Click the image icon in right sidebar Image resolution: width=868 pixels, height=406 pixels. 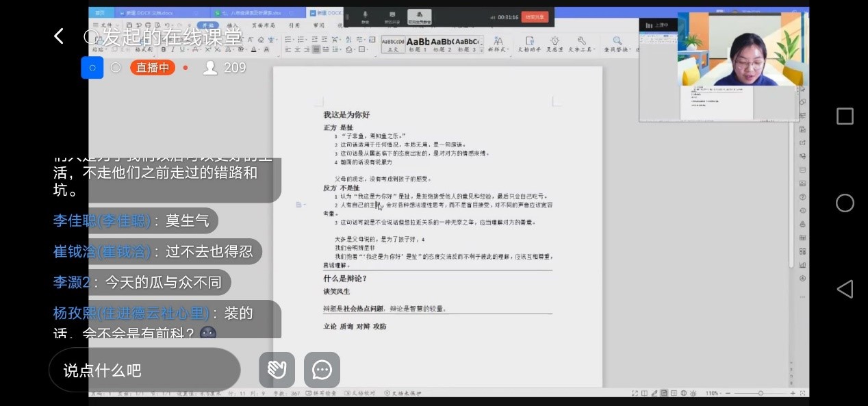pos(802,183)
